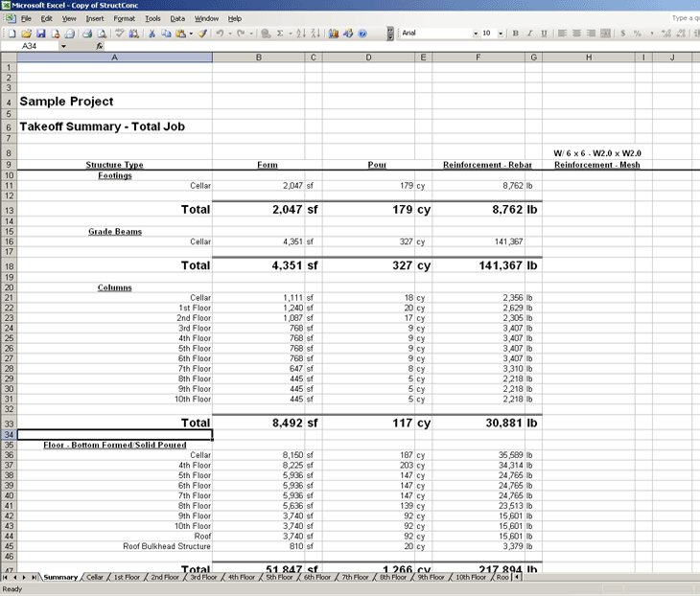Switch to the Cellar sheet tab
The height and width of the screenshot is (596, 700).
(95, 577)
